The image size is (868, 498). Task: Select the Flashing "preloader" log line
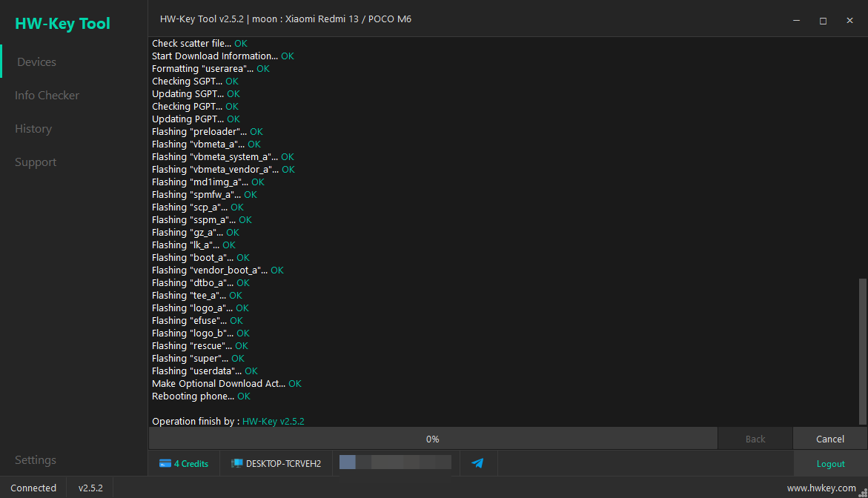[x=208, y=132]
